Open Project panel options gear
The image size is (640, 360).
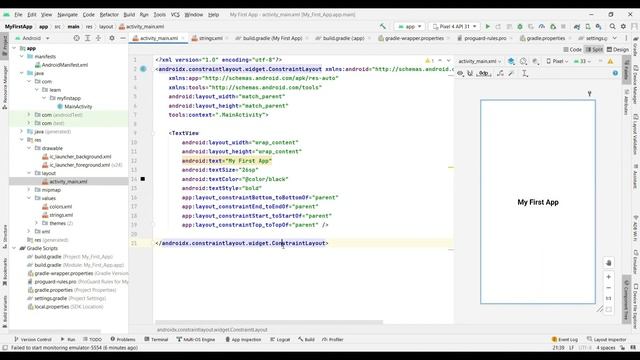tap(112, 38)
